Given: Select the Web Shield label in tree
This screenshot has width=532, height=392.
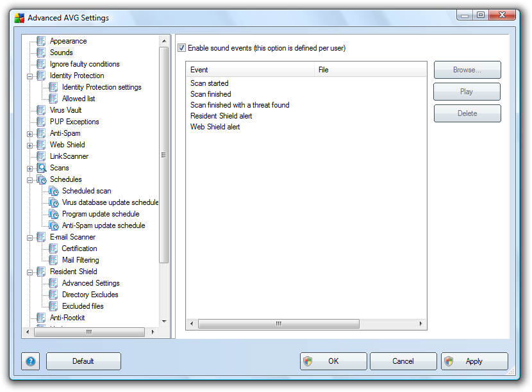Looking at the screenshot, I should 67,145.
